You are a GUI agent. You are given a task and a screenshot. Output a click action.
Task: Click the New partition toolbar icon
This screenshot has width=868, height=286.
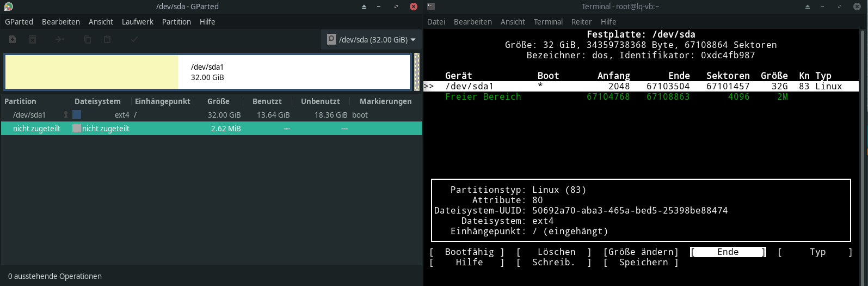pos(13,39)
